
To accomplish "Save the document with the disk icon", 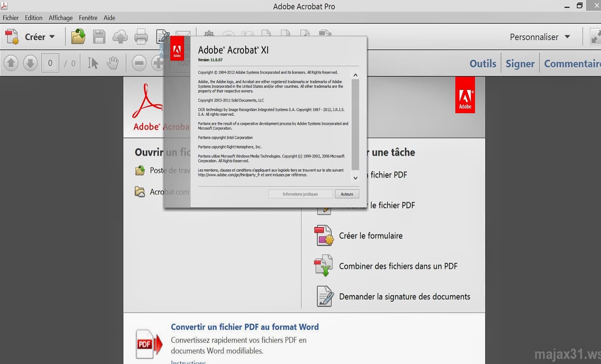I will point(99,37).
